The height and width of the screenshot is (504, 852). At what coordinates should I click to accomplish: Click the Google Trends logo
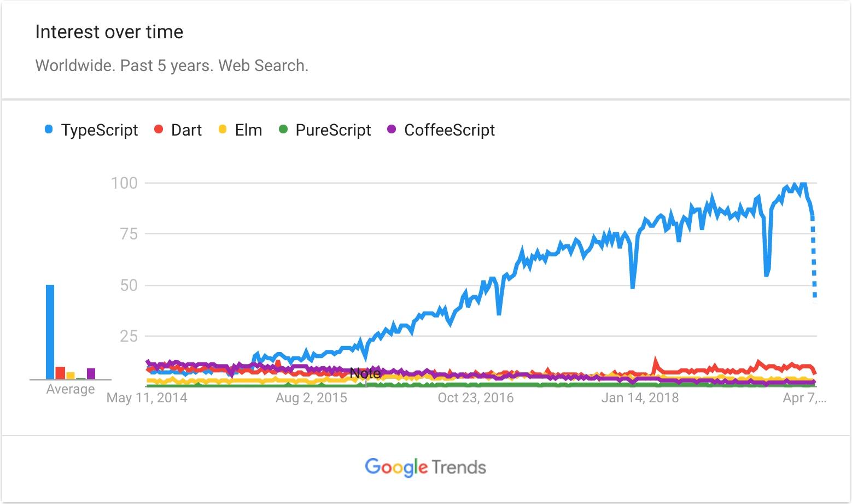tap(425, 467)
